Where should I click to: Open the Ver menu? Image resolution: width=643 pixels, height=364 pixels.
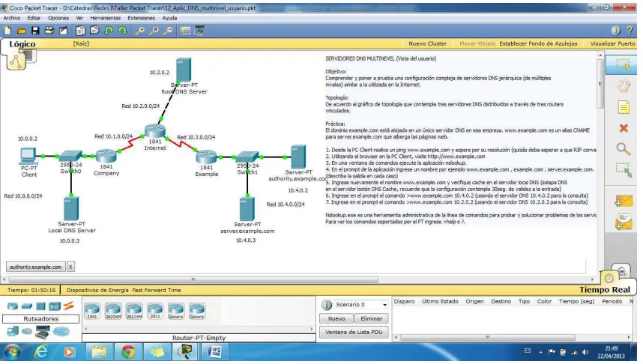[79, 18]
